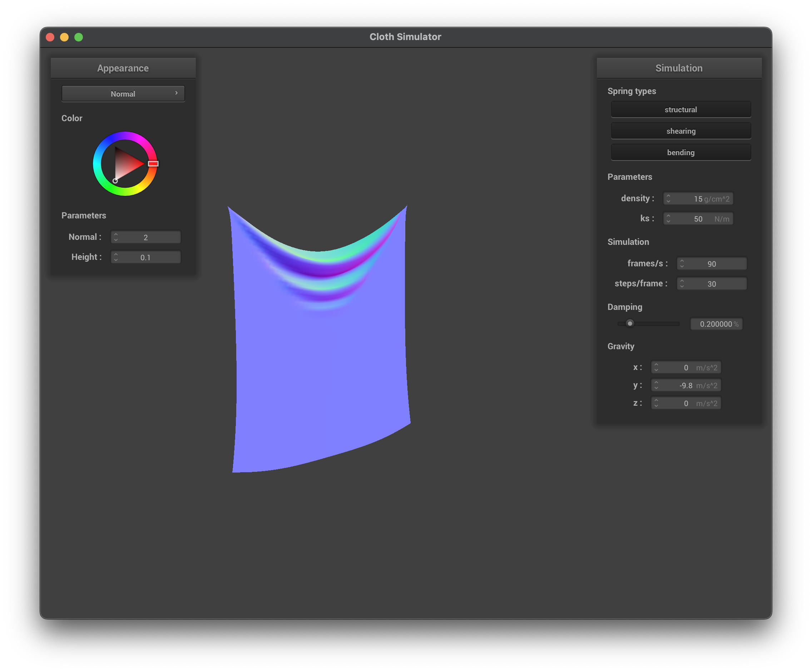Screen dimensions: 812x672
Task: Toggle structural spring type
Action: click(x=680, y=110)
